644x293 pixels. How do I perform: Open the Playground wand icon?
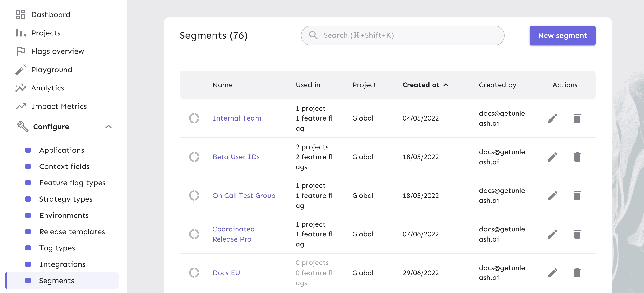pos(21,69)
